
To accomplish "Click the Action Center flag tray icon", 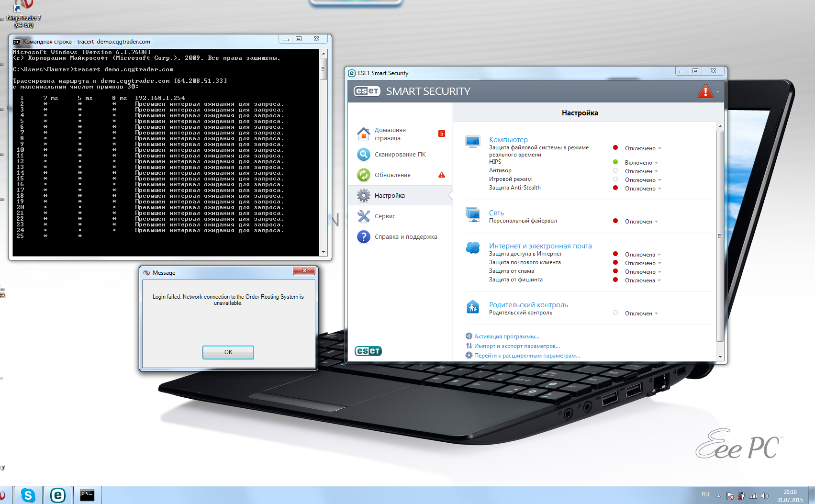I will click(x=730, y=496).
